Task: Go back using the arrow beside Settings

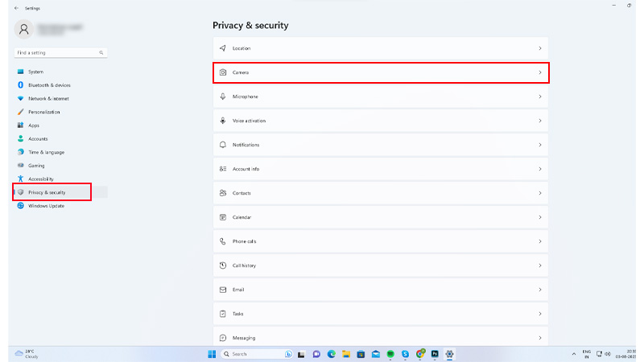Action: [16, 8]
